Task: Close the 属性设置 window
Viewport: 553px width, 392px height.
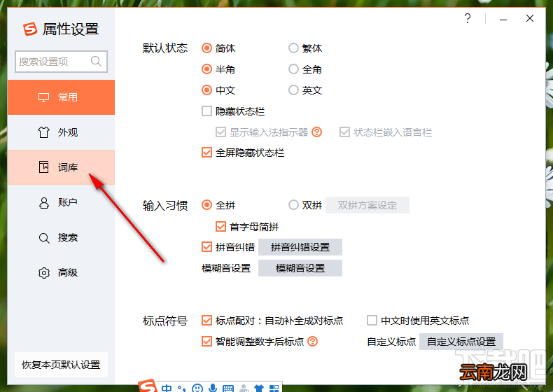Action: point(530,18)
